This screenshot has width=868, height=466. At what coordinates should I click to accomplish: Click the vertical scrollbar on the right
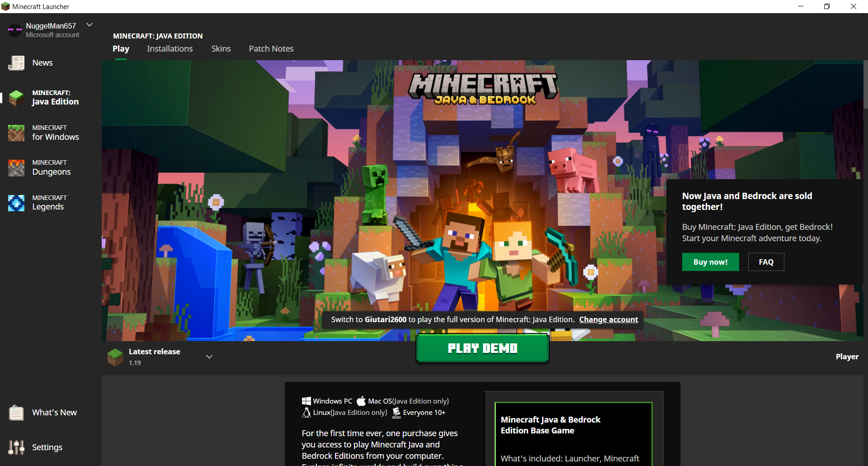pyautogui.click(x=865, y=86)
